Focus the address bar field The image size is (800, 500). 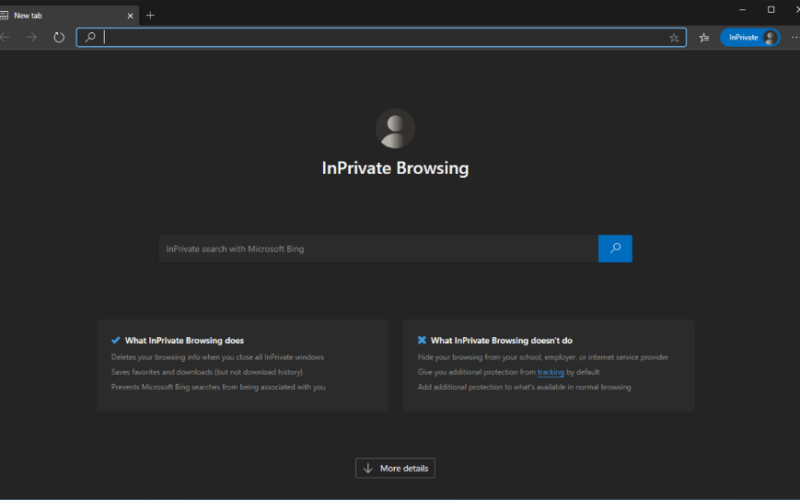pos(381,37)
